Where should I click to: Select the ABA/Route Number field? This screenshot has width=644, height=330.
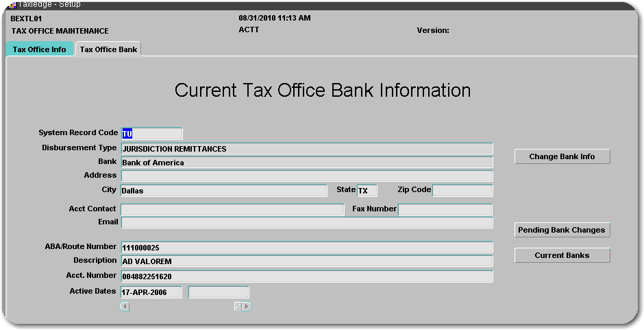point(306,248)
